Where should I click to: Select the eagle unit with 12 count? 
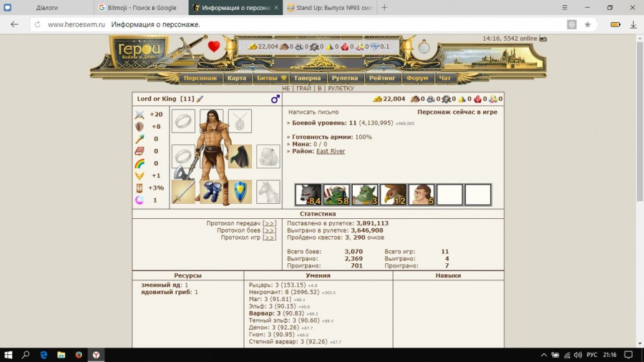[x=393, y=195]
